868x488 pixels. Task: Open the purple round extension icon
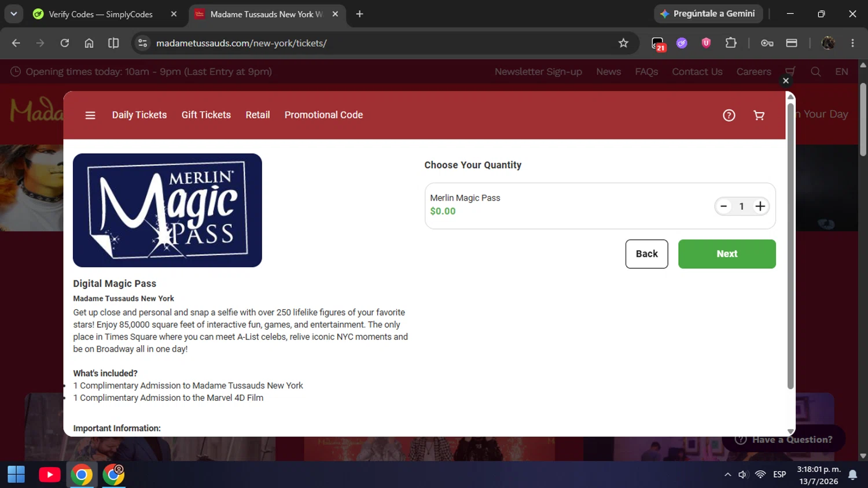[682, 43]
